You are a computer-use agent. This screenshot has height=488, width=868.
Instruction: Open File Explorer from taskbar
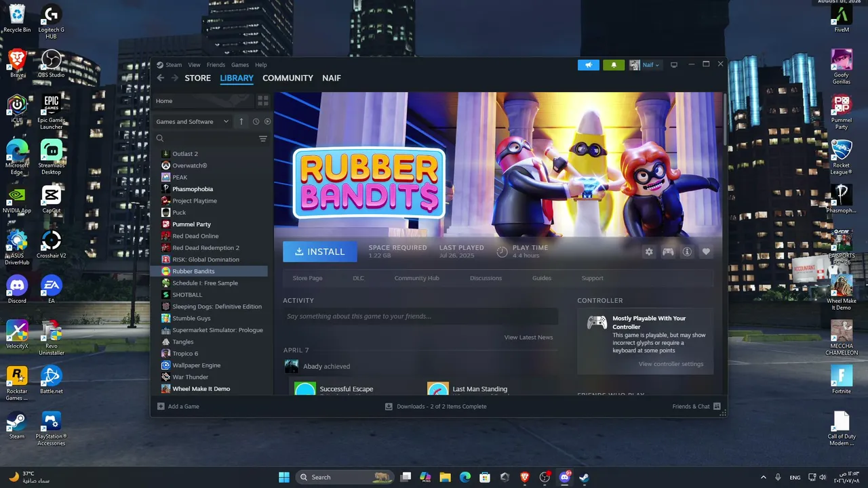446,477
